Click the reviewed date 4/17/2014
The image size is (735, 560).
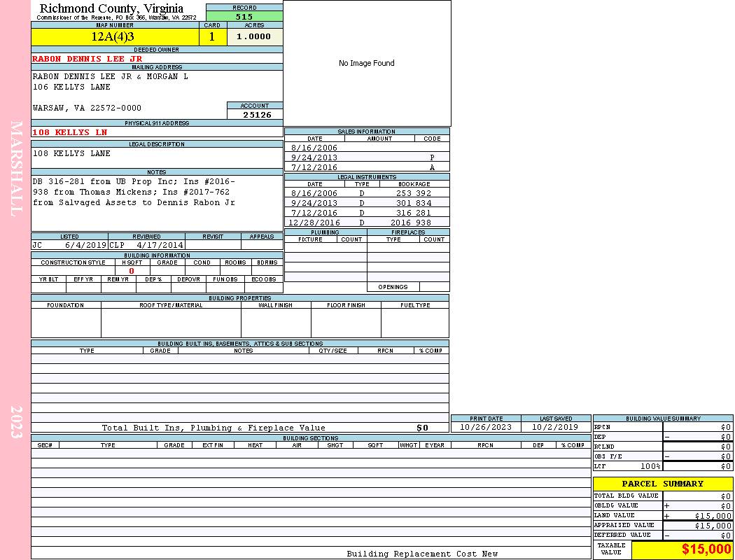pyautogui.click(x=160, y=246)
